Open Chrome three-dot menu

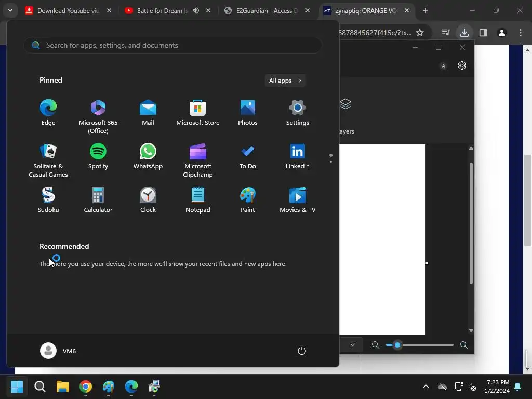(x=521, y=33)
